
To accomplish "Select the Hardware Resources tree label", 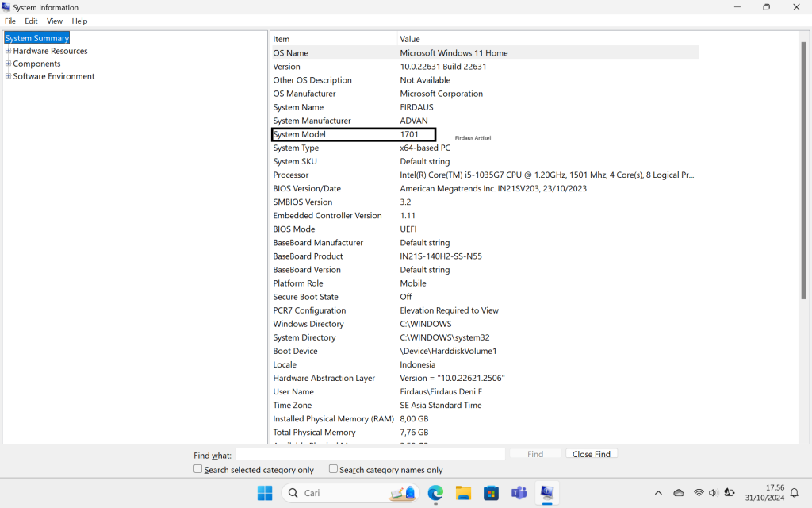I will (50, 51).
